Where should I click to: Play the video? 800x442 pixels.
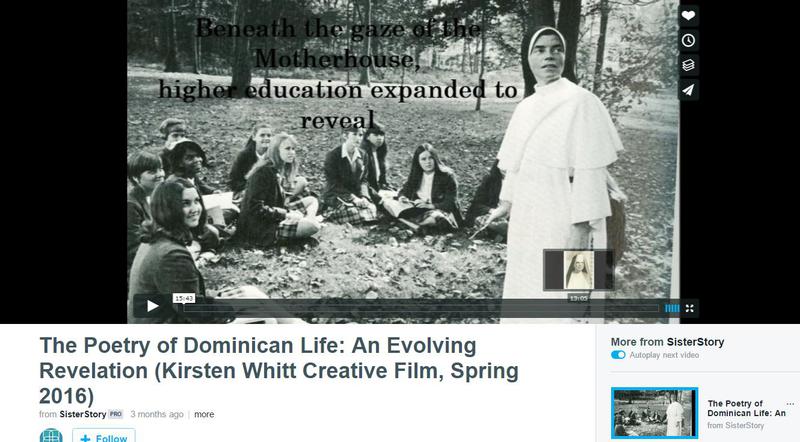pyautogui.click(x=152, y=306)
